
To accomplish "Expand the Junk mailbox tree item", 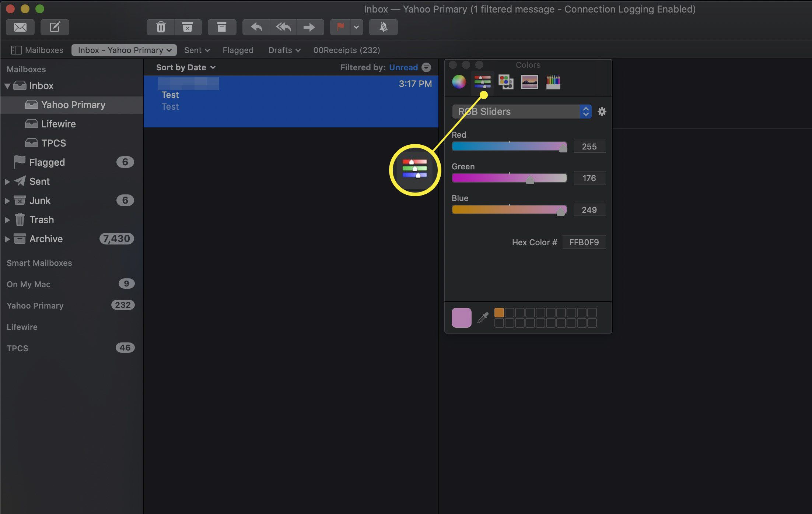I will point(7,201).
